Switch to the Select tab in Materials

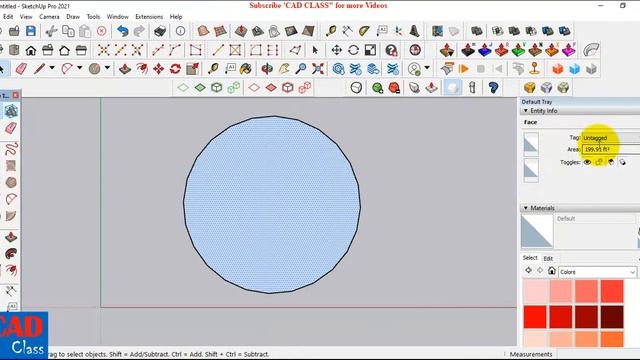coord(530,258)
